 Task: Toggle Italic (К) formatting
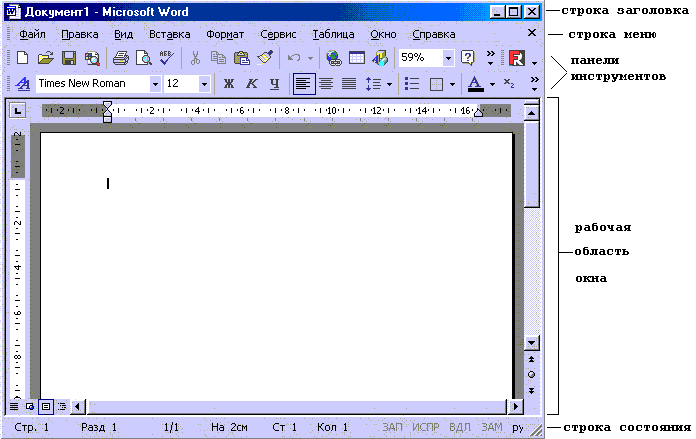(252, 83)
